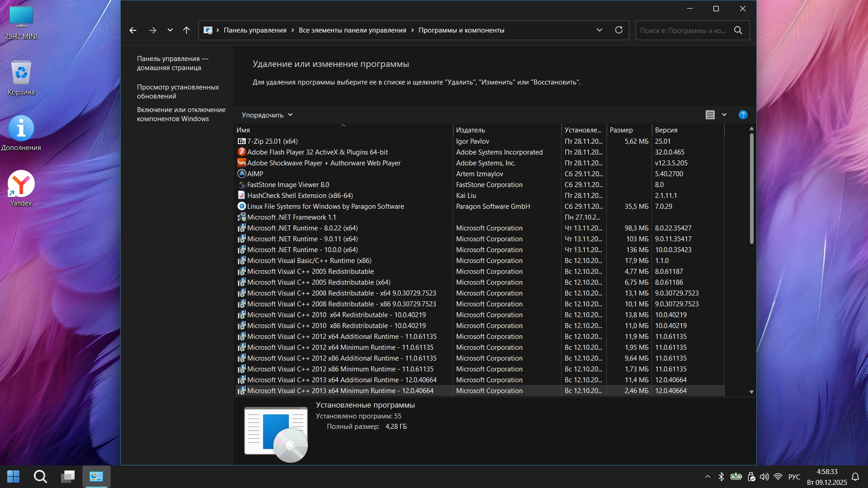Viewport: 868px width, 488px height.
Task: Select the AIMP program entry
Action: point(255,174)
